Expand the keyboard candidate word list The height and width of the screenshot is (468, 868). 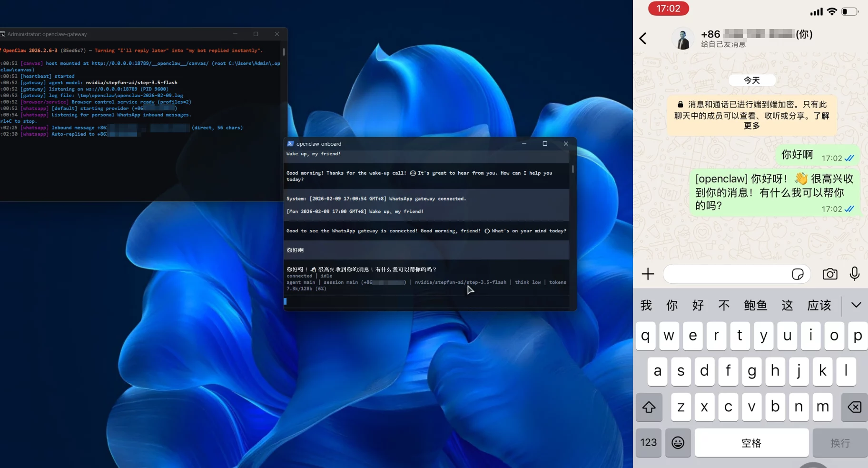(856, 305)
